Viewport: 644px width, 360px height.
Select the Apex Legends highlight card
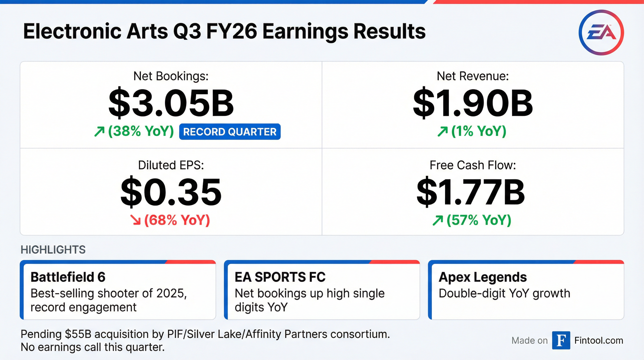pos(526,290)
